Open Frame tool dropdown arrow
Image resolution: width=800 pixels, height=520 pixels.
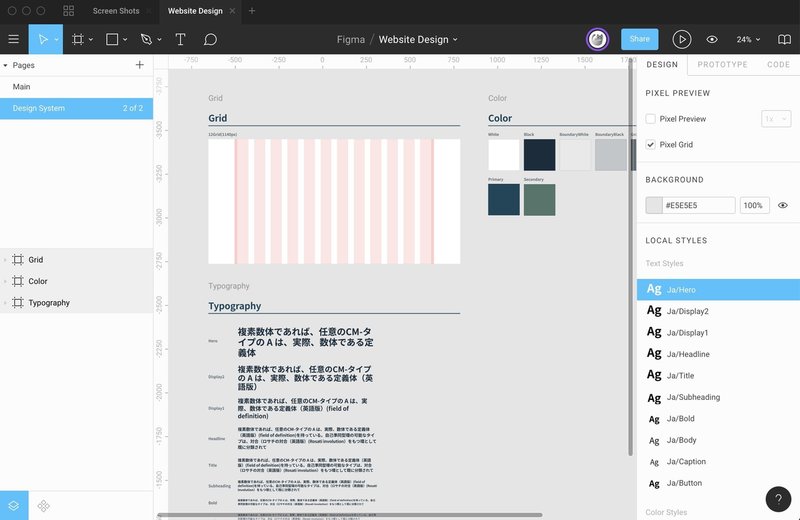pyautogui.click(x=91, y=40)
